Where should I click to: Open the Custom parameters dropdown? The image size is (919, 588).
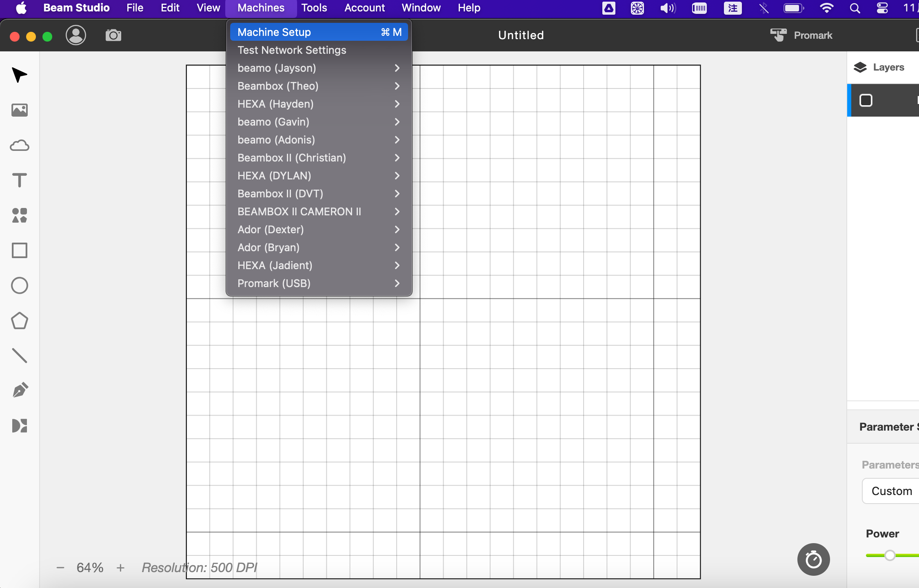pyautogui.click(x=891, y=491)
